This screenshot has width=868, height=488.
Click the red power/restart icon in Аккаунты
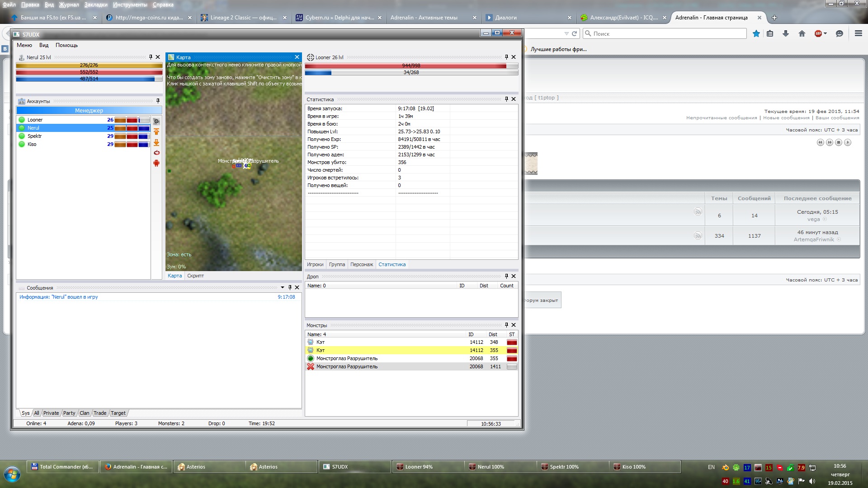[x=156, y=153]
